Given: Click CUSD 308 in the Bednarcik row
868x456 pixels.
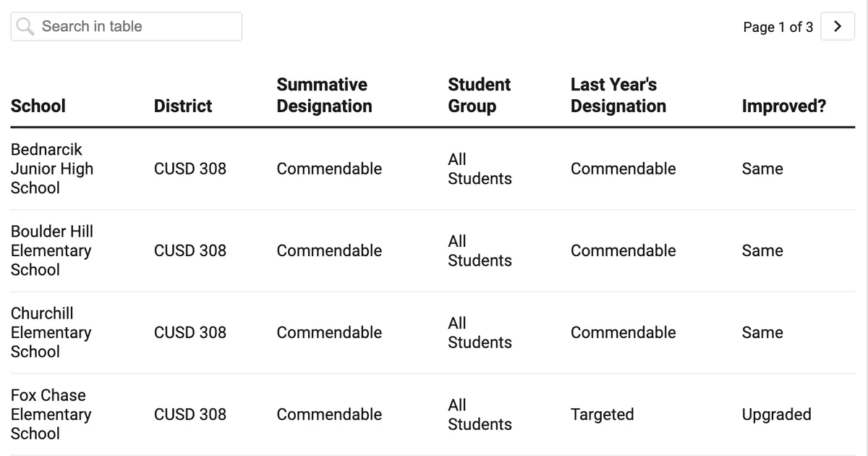Looking at the screenshot, I should click(190, 169).
